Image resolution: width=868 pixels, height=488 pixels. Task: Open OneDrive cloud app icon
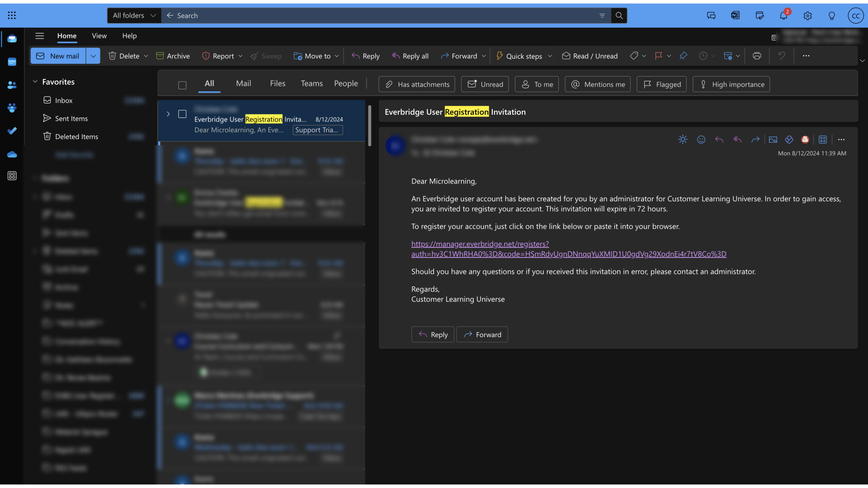tap(12, 154)
